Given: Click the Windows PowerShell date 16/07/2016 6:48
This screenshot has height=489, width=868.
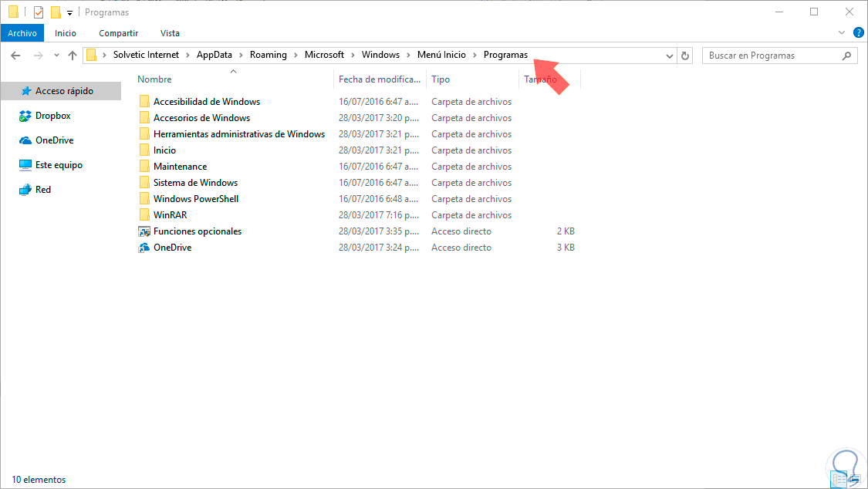Looking at the screenshot, I should coord(379,198).
